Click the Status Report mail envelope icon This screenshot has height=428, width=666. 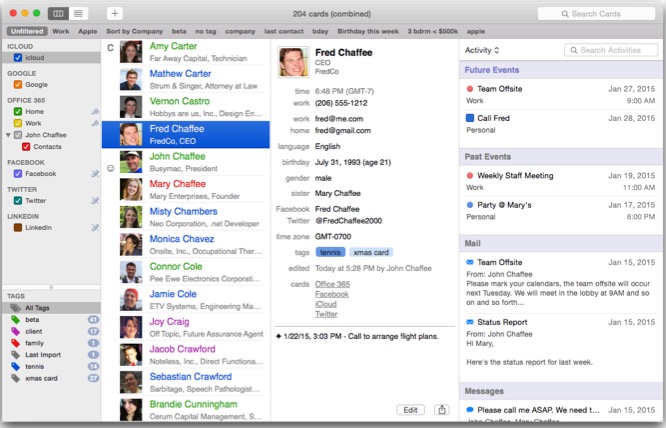(470, 322)
